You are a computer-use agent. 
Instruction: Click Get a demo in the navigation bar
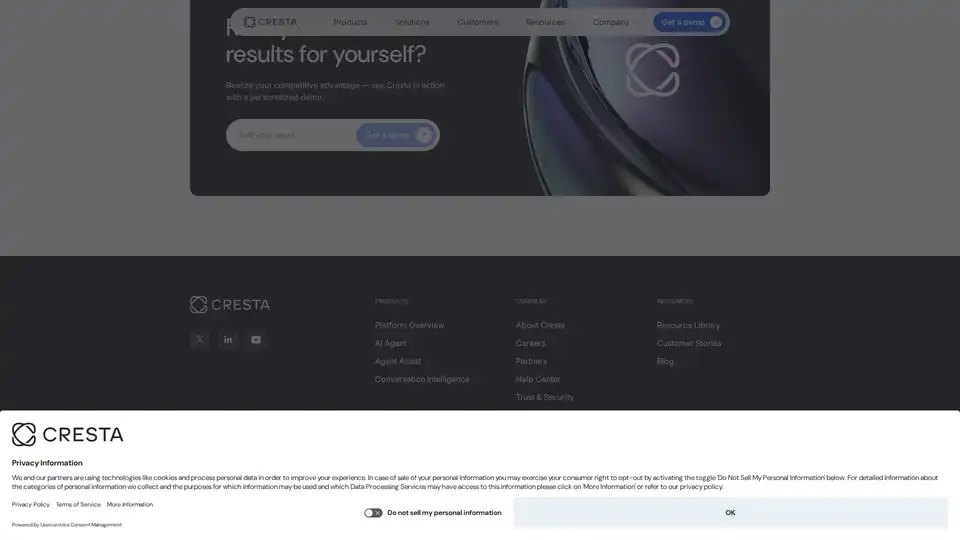pos(690,22)
